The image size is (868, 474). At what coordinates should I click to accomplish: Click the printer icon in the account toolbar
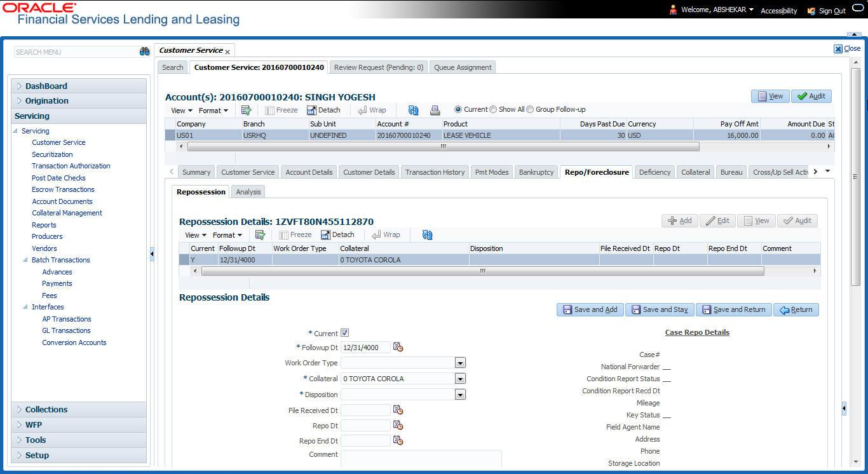[x=435, y=110]
